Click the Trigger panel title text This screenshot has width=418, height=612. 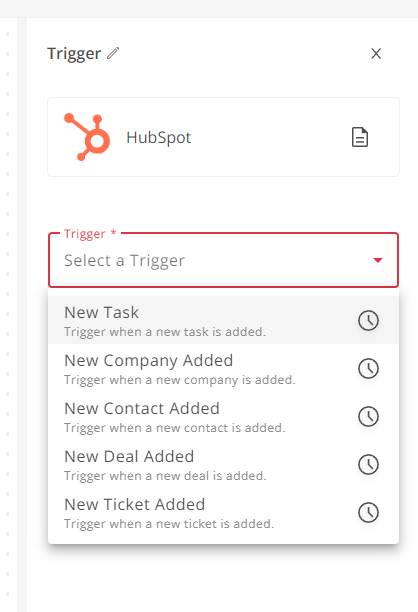pos(74,54)
